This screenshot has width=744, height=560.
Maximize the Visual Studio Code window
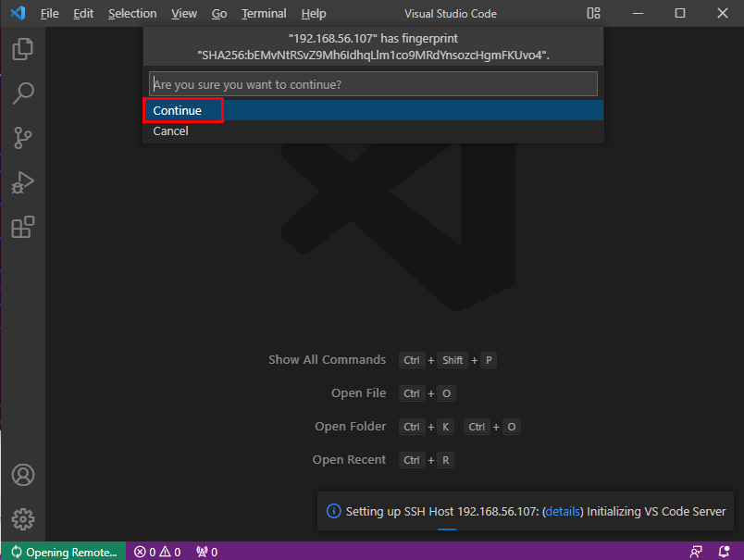coord(680,13)
